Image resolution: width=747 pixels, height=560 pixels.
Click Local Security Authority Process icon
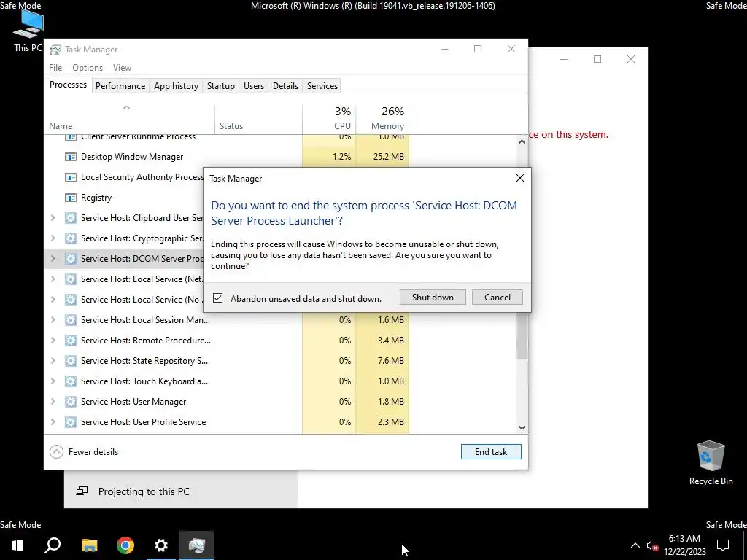tap(71, 177)
